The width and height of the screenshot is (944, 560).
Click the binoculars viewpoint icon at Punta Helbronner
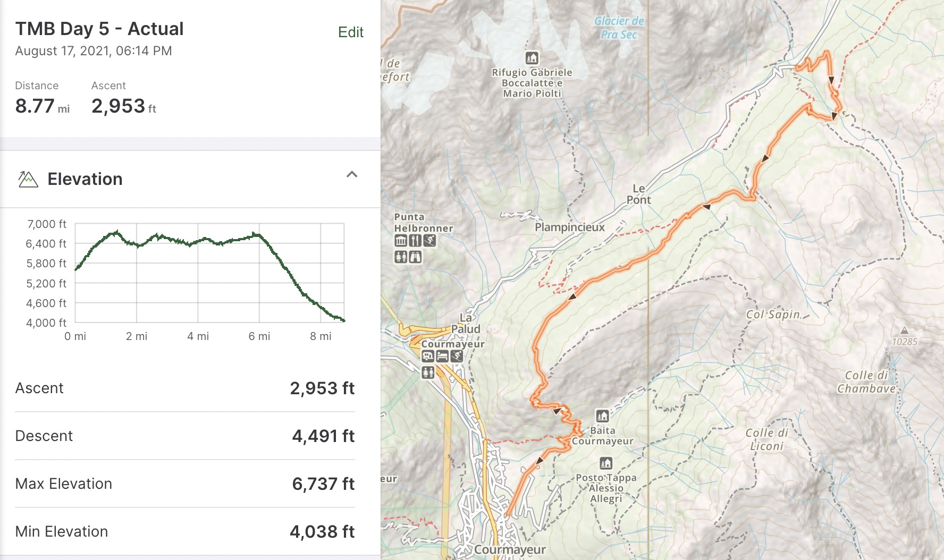coord(415,257)
